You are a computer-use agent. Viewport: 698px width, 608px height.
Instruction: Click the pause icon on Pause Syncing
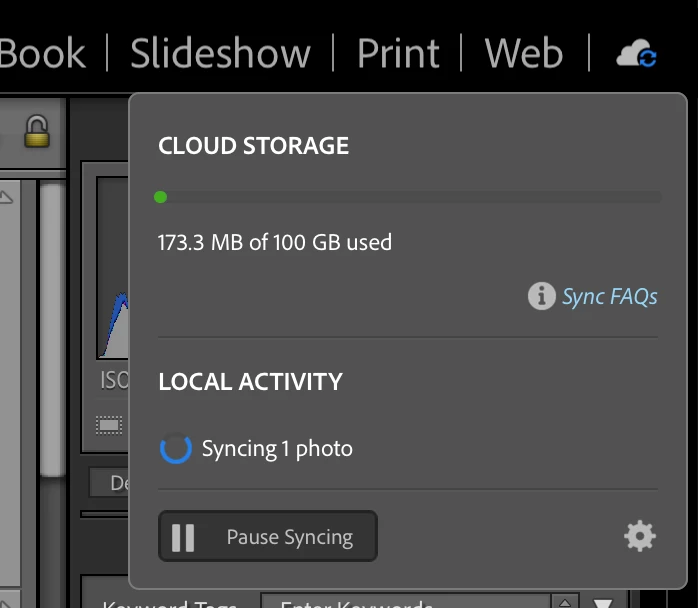tap(183, 537)
